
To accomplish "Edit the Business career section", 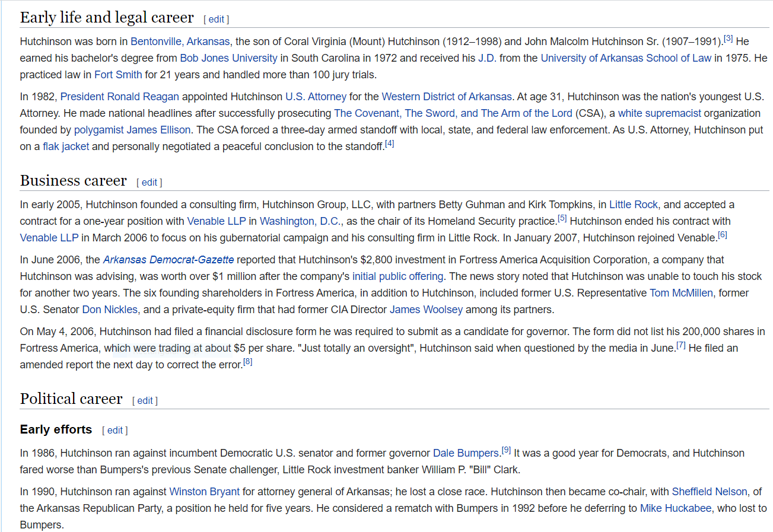I will 149,182.
